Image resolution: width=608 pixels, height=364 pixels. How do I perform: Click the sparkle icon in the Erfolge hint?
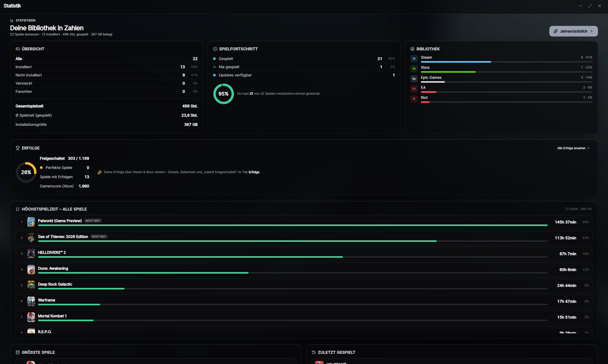pos(100,172)
